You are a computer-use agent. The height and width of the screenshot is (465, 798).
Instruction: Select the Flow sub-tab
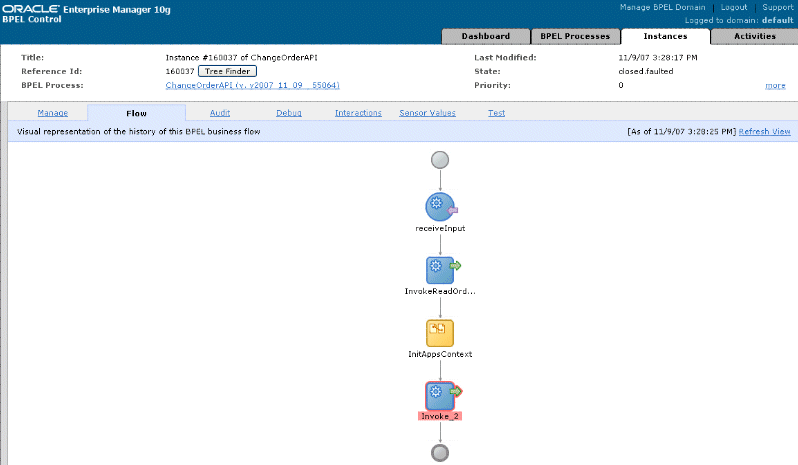coord(136,113)
